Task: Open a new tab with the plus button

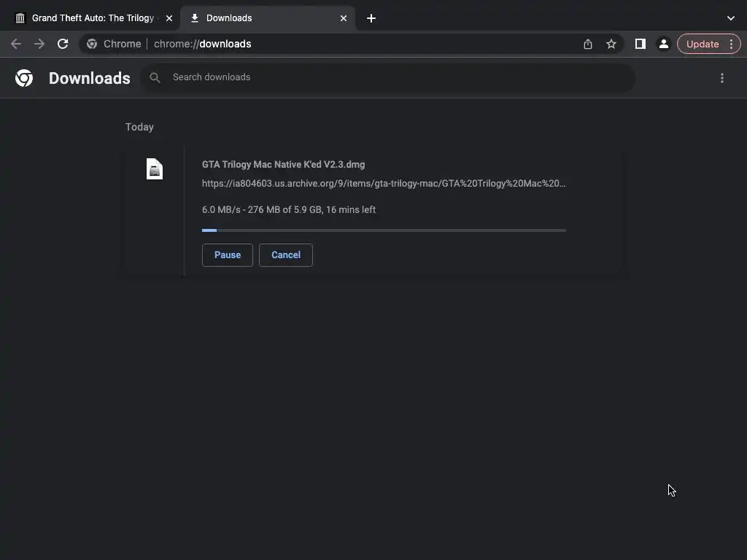Action: [x=371, y=18]
